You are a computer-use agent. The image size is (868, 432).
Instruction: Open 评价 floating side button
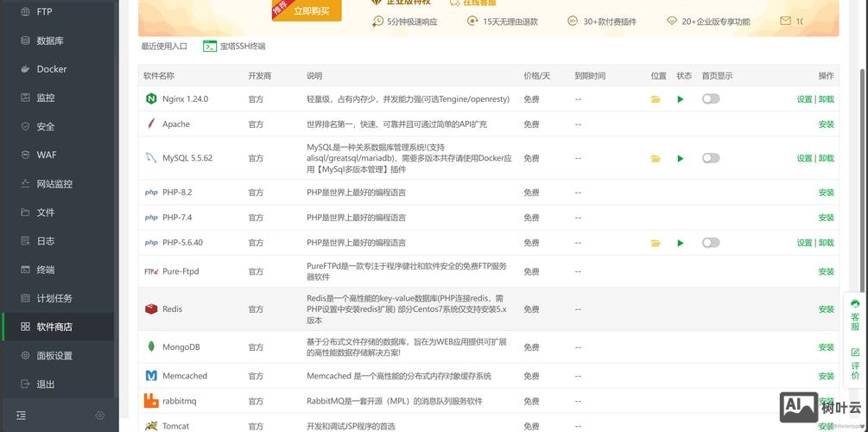pos(855,364)
